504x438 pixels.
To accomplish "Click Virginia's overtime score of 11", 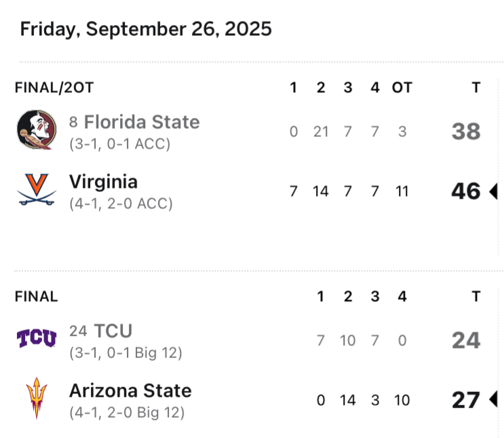I will (x=402, y=191).
